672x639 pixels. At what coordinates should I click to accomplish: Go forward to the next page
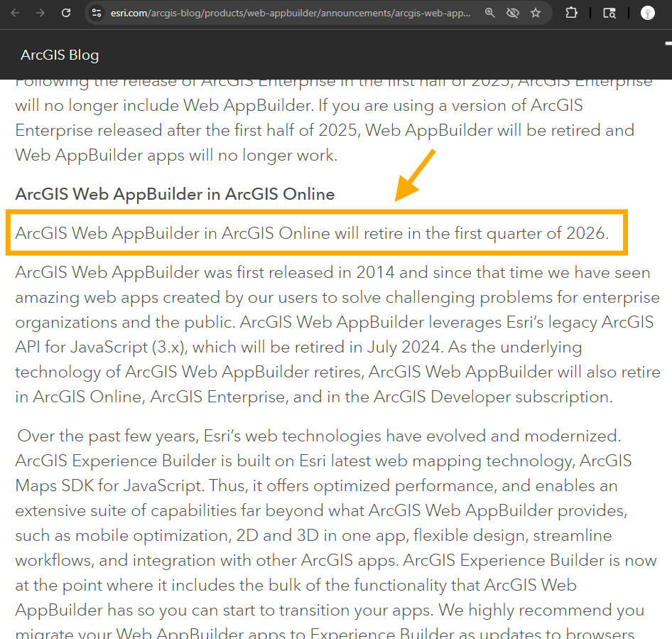(x=40, y=13)
